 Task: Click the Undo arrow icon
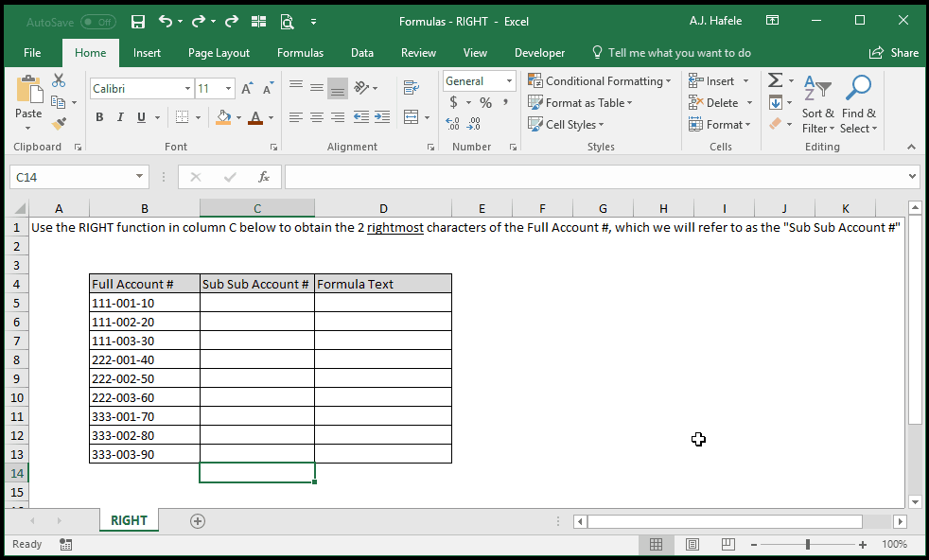[x=166, y=22]
